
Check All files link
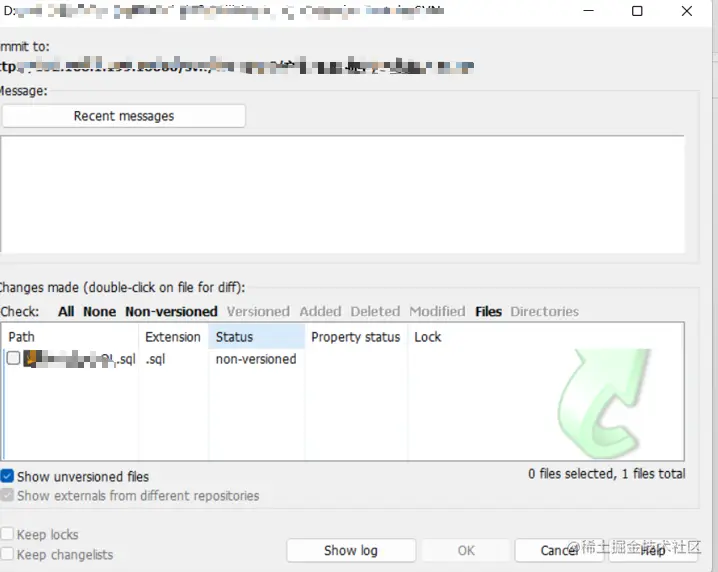point(66,311)
